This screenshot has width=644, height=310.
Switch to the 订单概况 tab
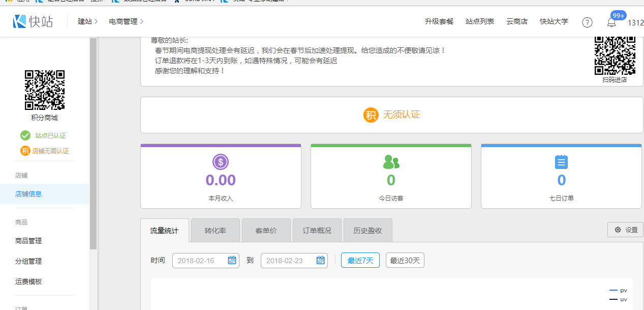(317, 231)
